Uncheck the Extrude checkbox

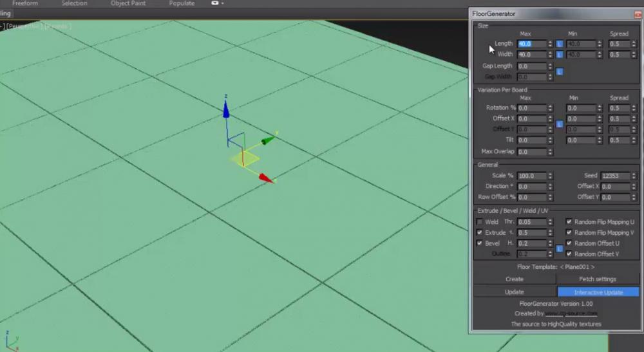479,232
